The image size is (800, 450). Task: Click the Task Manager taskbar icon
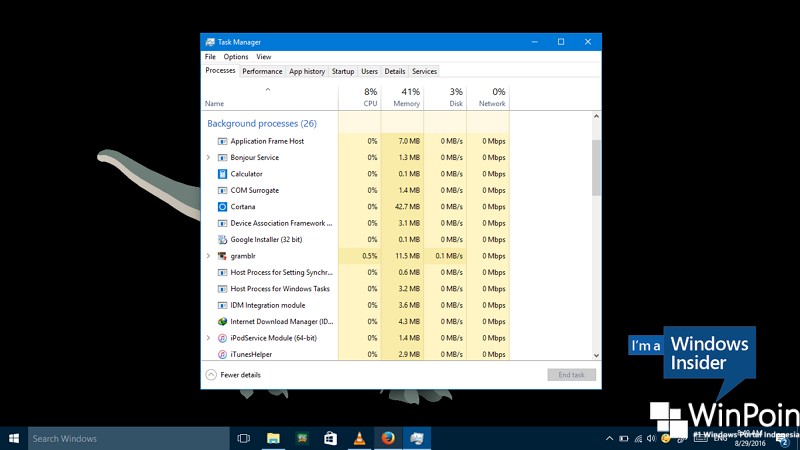click(417, 438)
